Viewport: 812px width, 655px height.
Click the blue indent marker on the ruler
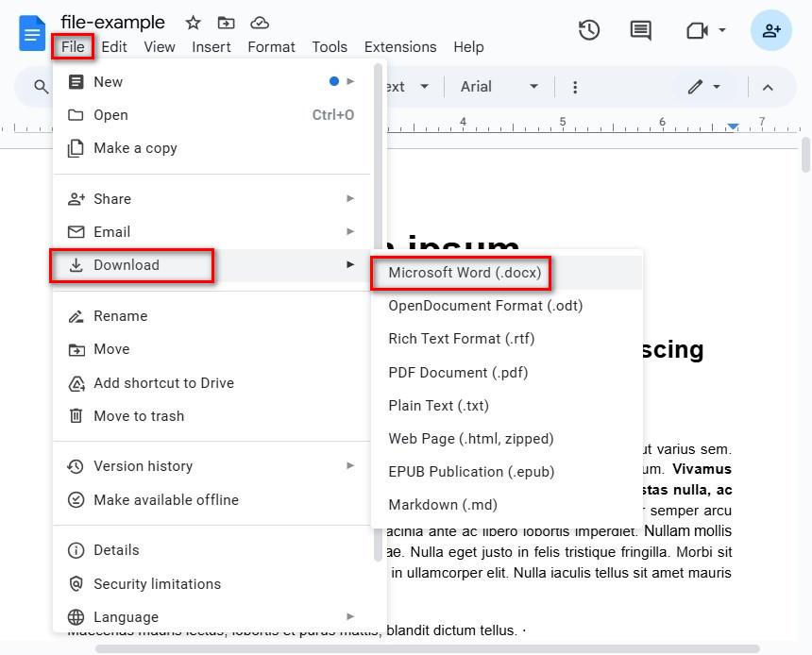click(734, 124)
